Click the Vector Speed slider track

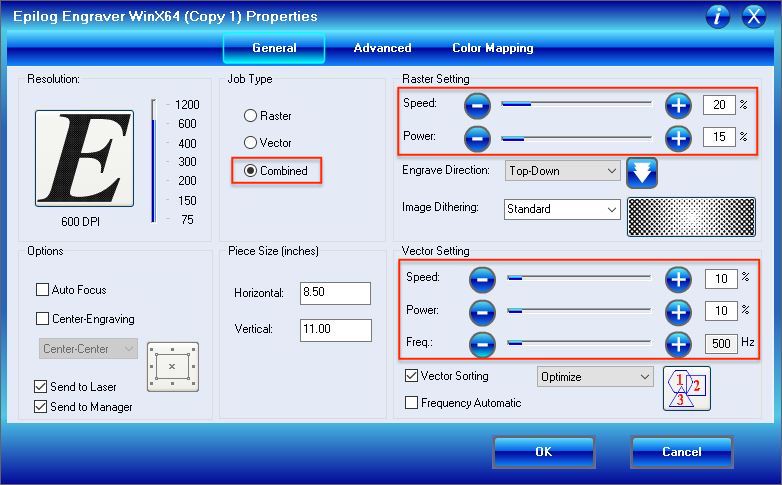coord(579,278)
